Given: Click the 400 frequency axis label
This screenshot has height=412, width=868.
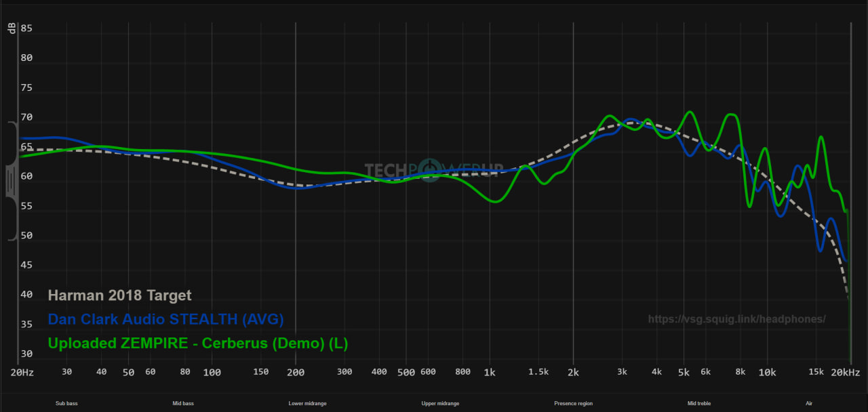Looking at the screenshot, I should pyautogui.click(x=379, y=372).
